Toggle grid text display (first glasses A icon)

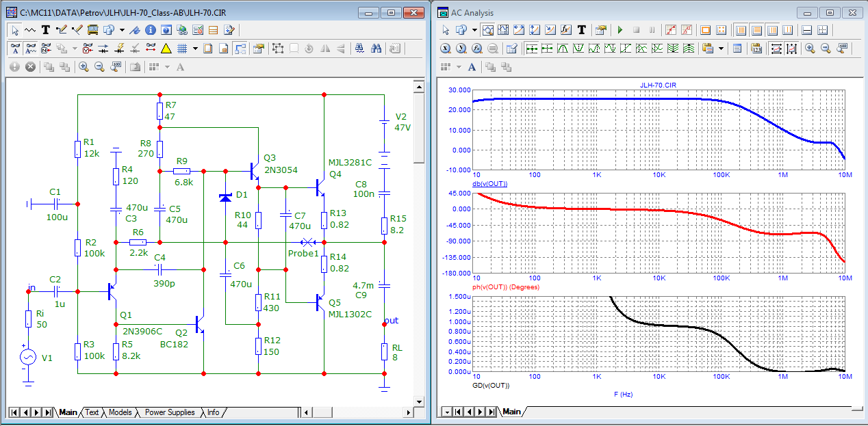coord(15,49)
